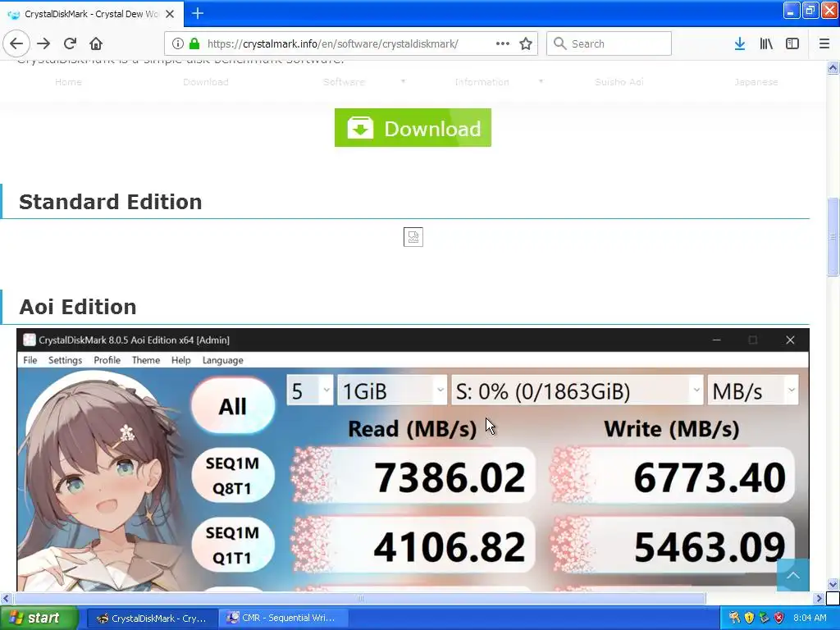
Task: Open the Firefox hamburger menu
Action: click(824, 43)
